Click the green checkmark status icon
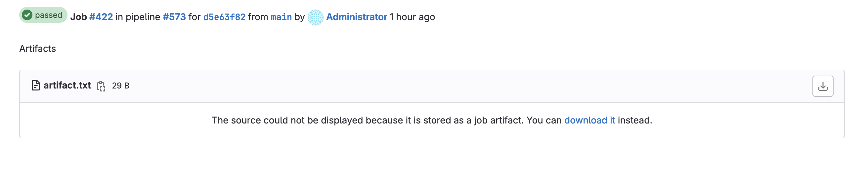The image size is (868, 175). (27, 15)
